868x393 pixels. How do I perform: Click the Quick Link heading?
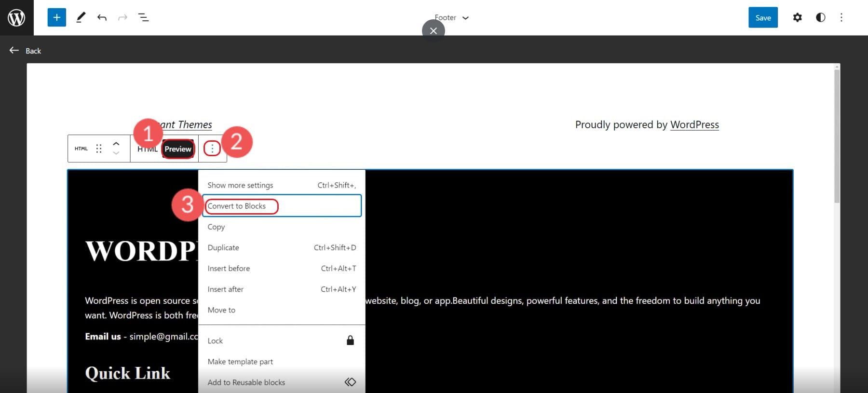point(127,373)
